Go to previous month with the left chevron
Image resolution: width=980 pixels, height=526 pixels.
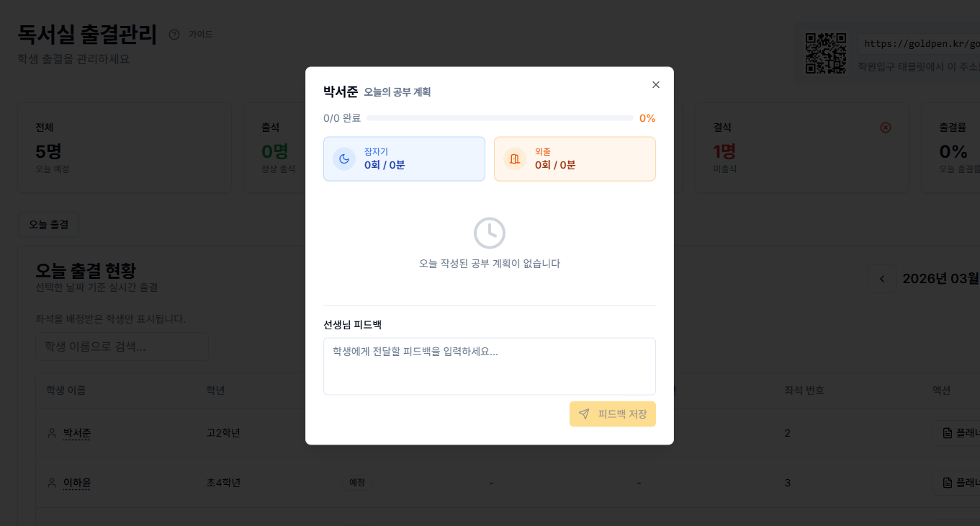point(881,278)
